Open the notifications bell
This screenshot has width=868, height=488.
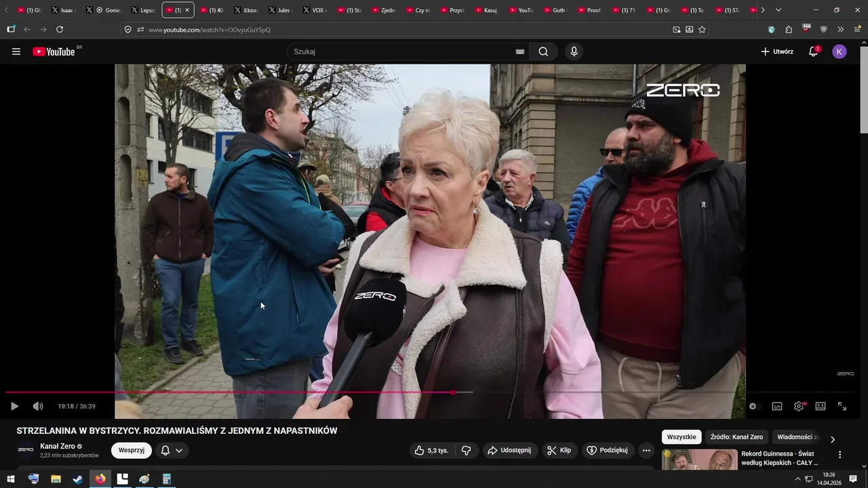click(813, 52)
